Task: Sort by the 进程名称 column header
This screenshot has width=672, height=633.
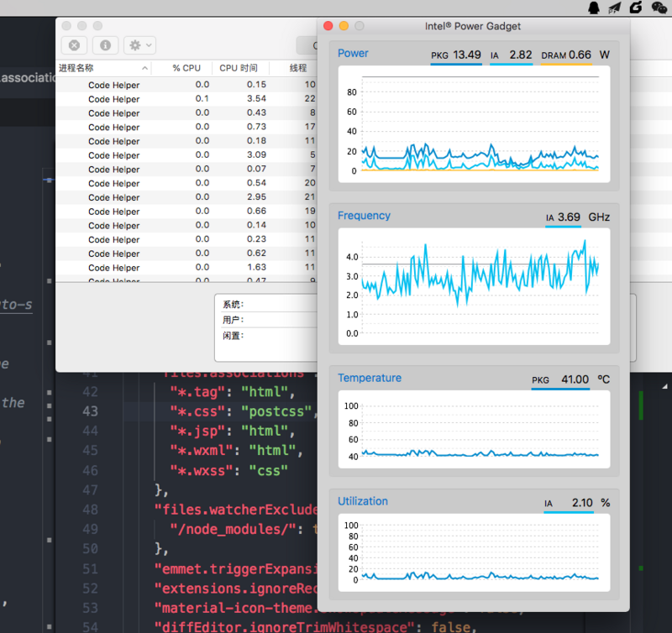Action: [x=76, y=68]
